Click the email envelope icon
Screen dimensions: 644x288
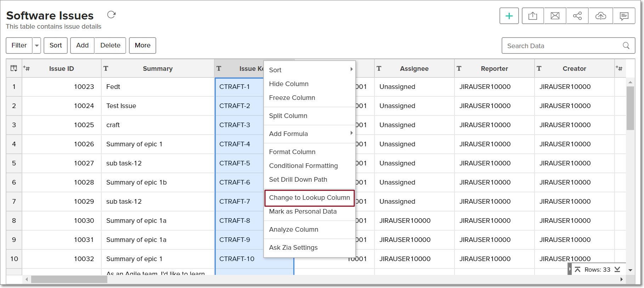tap(555, 16)
